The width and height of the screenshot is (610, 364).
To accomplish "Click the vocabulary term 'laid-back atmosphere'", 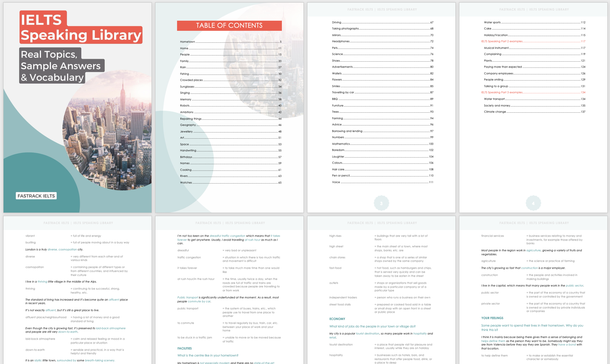I will coord(40,339).
